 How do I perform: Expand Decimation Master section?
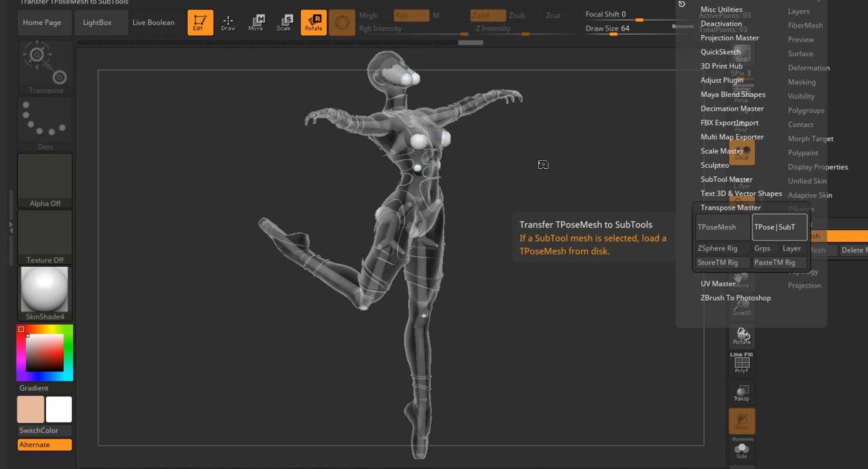(x=732, y=108)
